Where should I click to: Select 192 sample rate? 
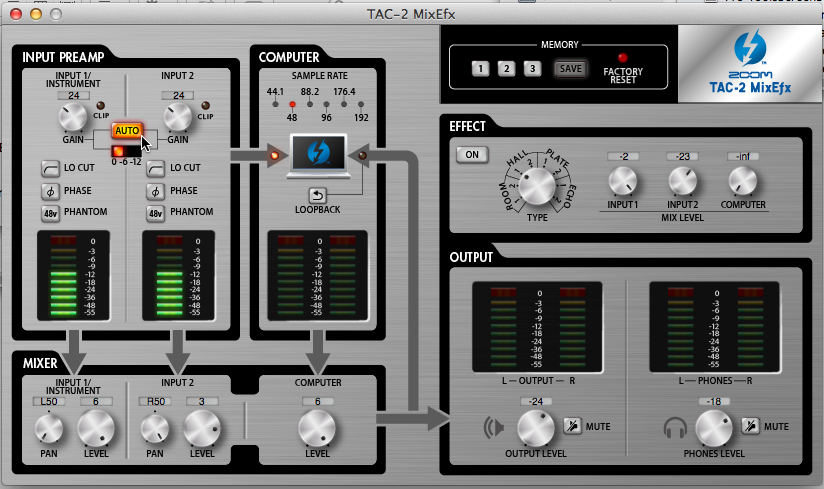coord(360,104)
